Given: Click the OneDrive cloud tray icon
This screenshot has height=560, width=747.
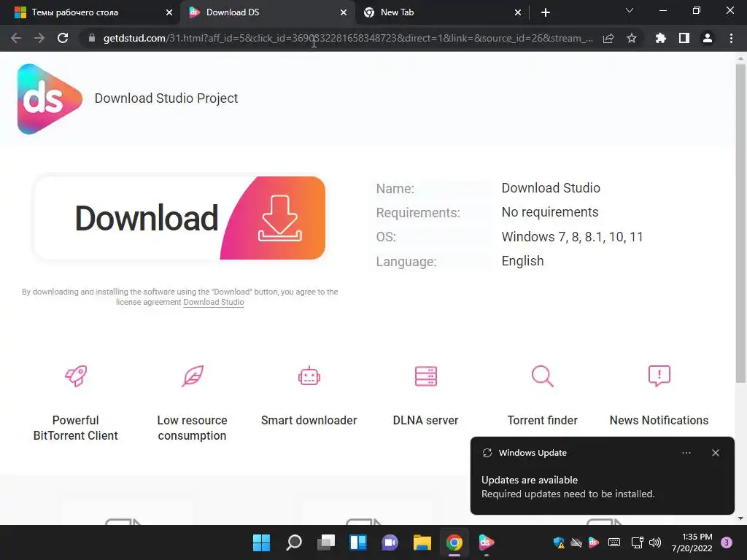Looking at the screenshot, I should (x=576, y=542).
